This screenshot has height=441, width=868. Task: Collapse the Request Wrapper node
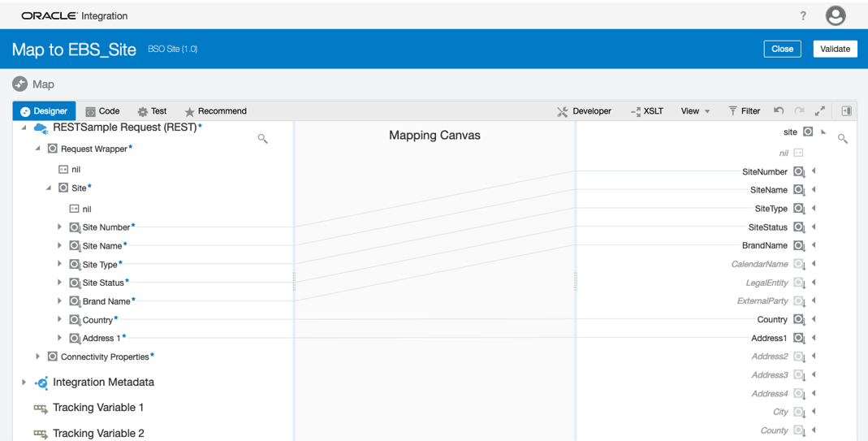(37, 149)
